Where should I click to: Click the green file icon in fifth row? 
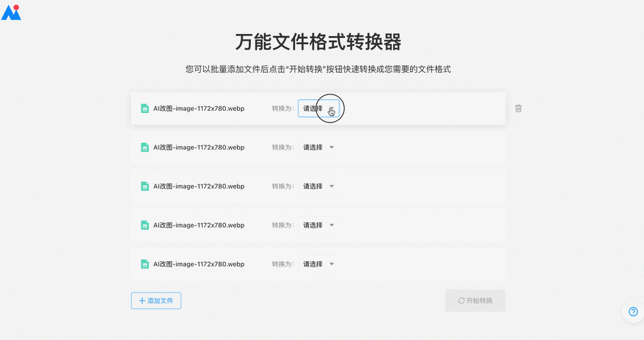[x=145, y=264]
